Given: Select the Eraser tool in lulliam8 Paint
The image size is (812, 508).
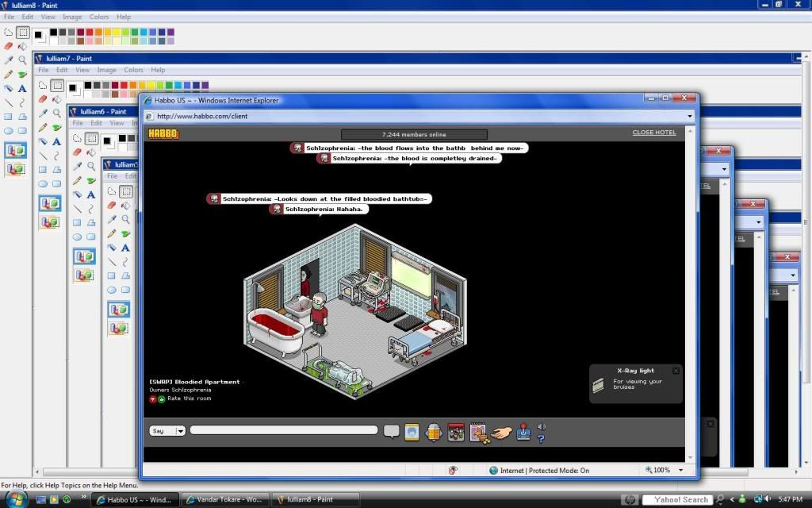Looking at the screenshot, I should point(9,46).
